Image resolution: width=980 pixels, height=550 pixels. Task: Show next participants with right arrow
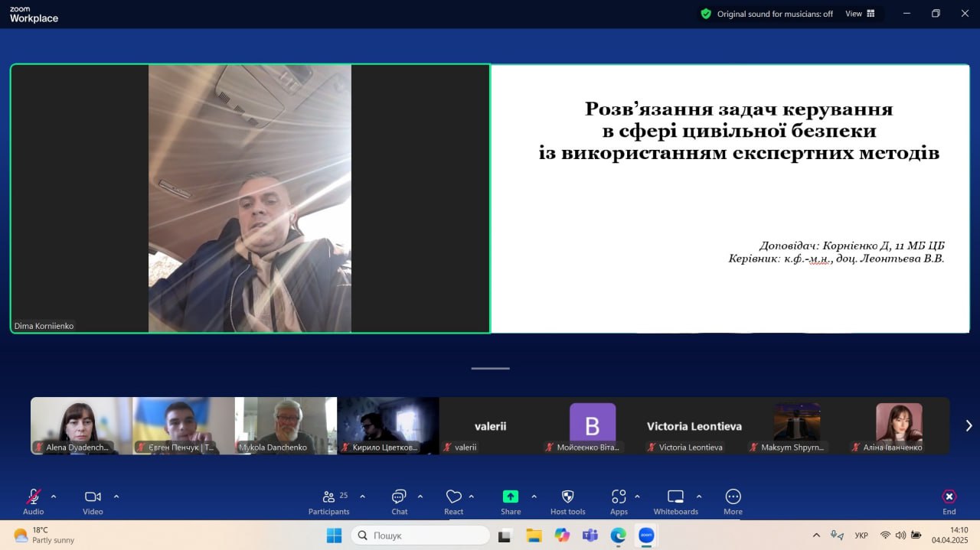(969, 425)
